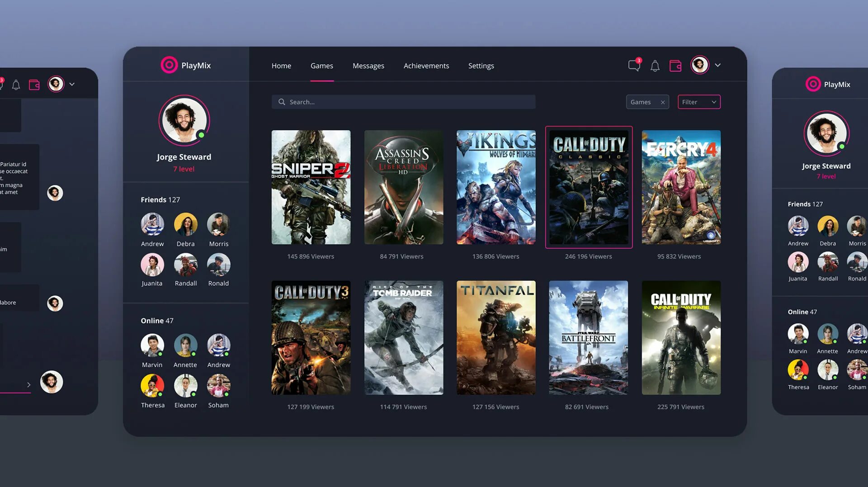
Task: Click Jorge Steward name in main sidebar
Action: tap(184, 157)
